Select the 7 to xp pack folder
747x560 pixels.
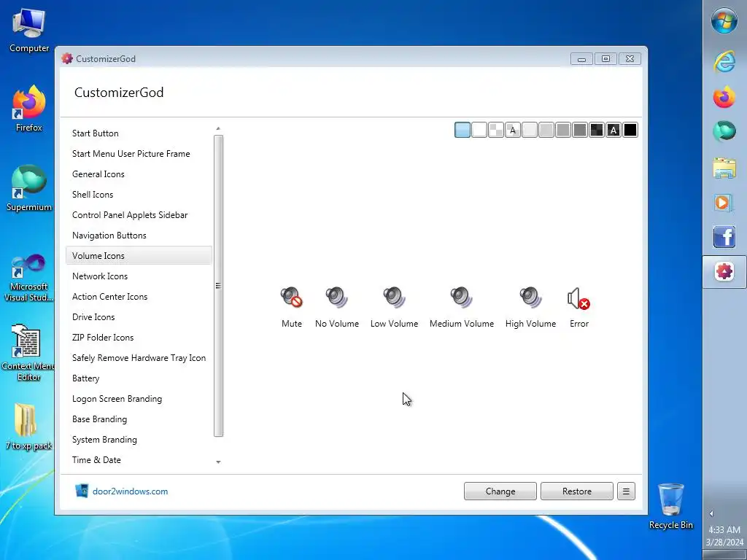tap(28, 427)
